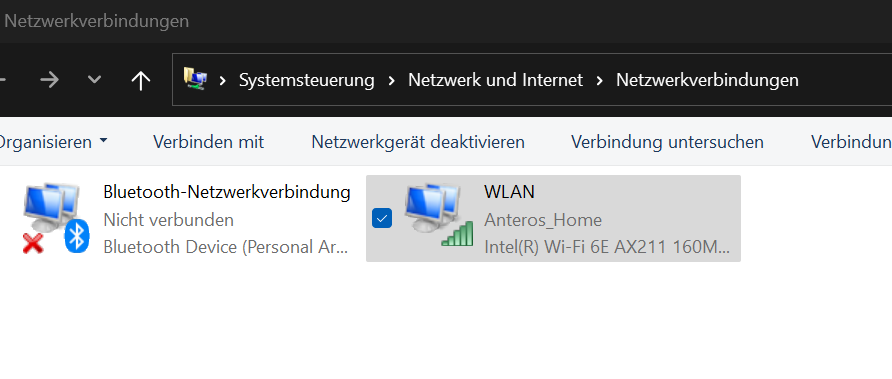Click the red X disconnected status icon
Viewport: 892px width, 379px height.
point(33,244)
